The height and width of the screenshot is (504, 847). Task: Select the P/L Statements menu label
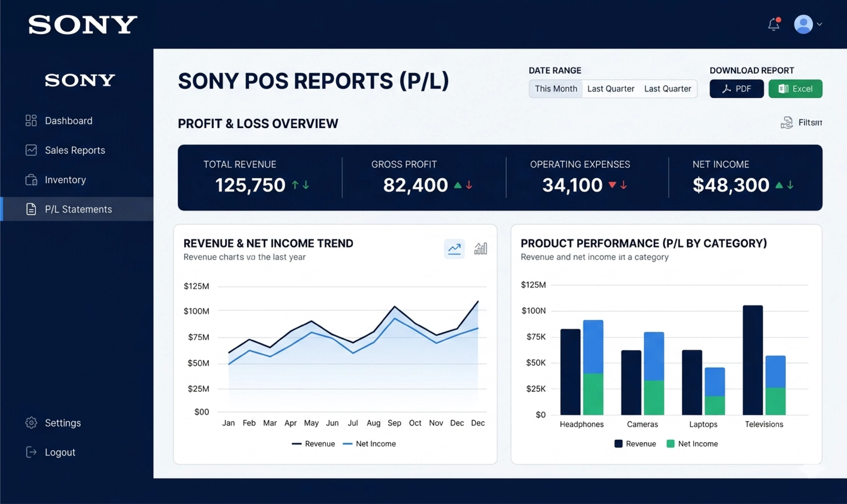(78, 210)
